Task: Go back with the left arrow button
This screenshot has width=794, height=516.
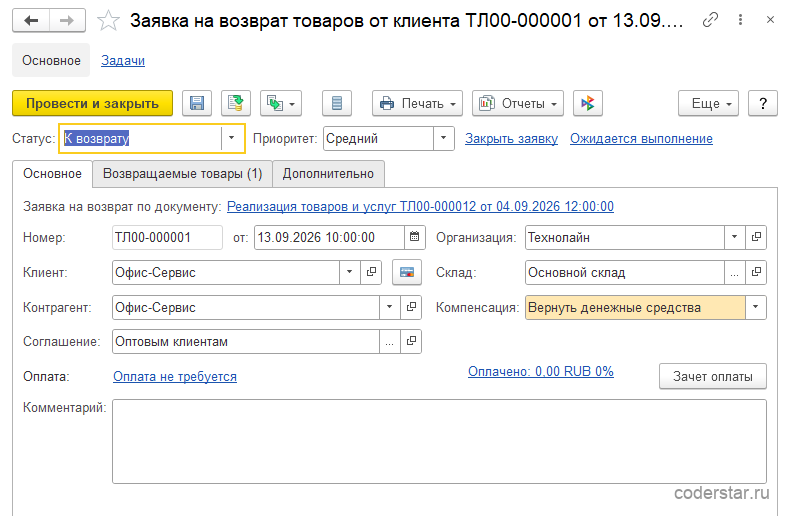Action: (31, 21)
